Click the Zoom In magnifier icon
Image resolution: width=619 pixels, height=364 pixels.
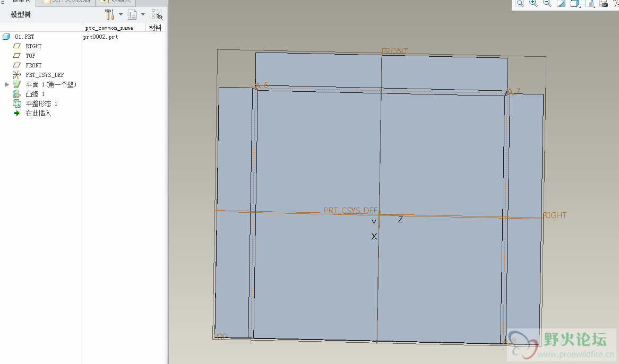534,4
